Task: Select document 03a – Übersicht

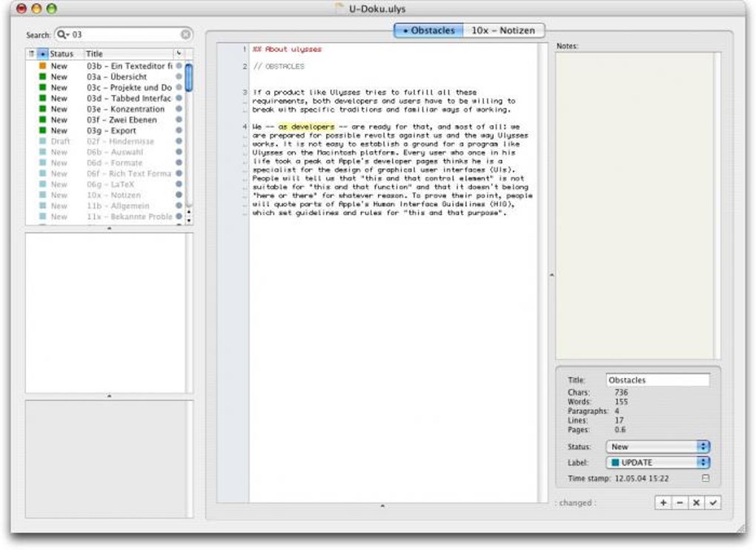Action: (x=105, y=76)
